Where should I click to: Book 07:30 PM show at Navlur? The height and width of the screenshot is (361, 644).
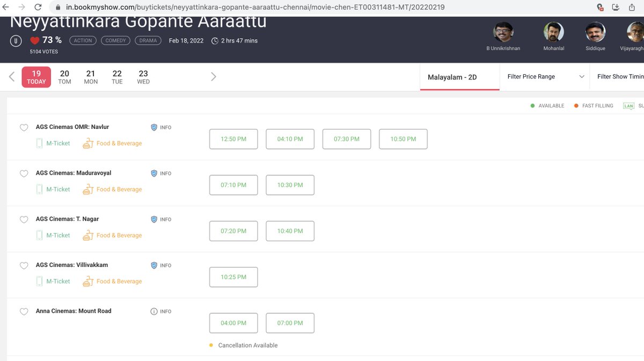click(x=347, y=139)
